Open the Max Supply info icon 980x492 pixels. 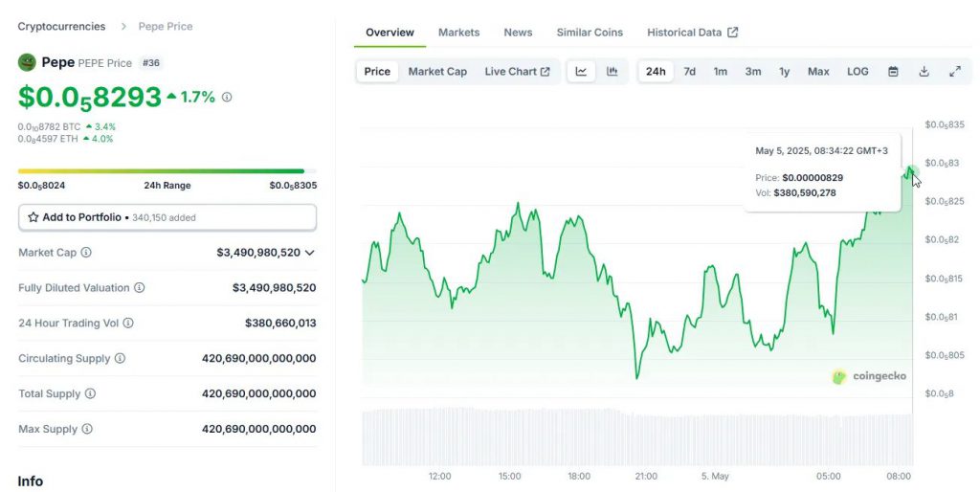(87, 429)
